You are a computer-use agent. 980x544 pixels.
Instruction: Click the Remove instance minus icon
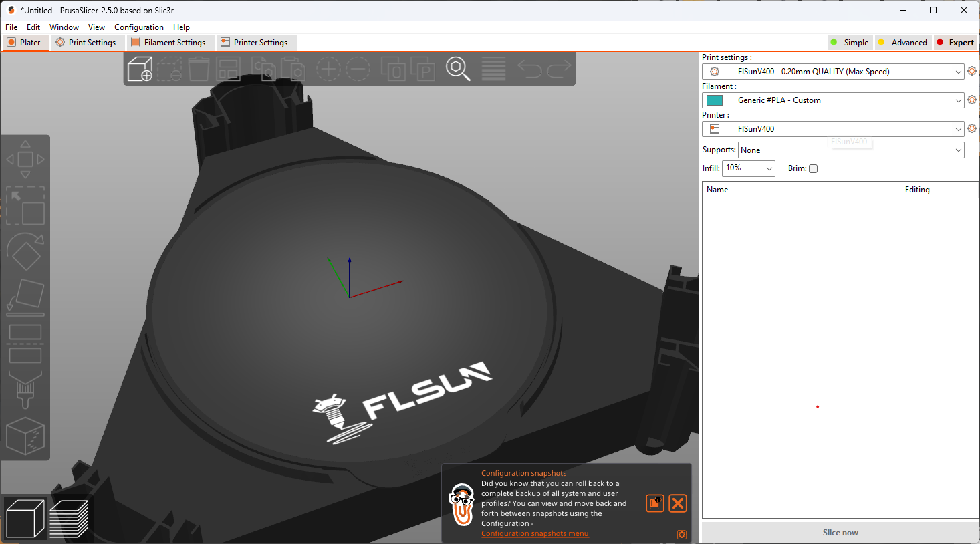(x=358, y=69)
